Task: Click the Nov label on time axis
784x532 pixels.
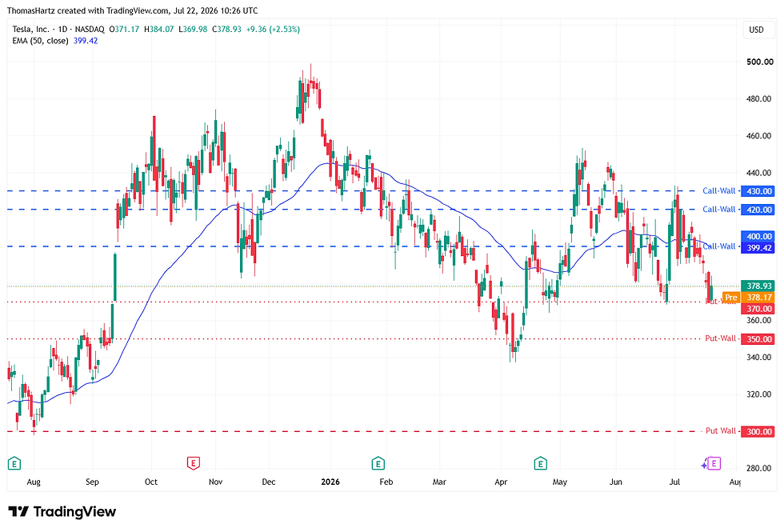Action: tap(215, 482)
